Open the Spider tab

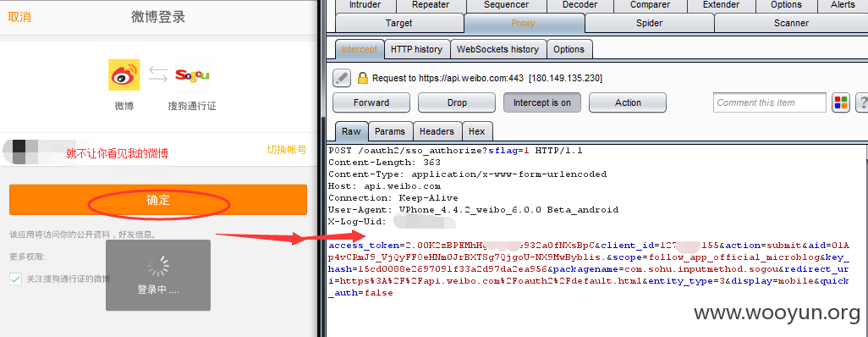[650, 23]
